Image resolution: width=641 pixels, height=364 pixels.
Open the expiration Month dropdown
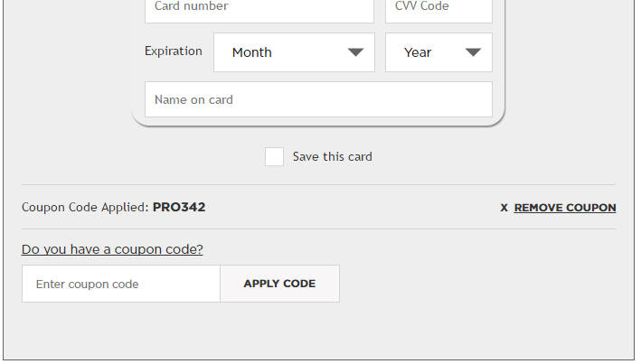tap(294, 52)
